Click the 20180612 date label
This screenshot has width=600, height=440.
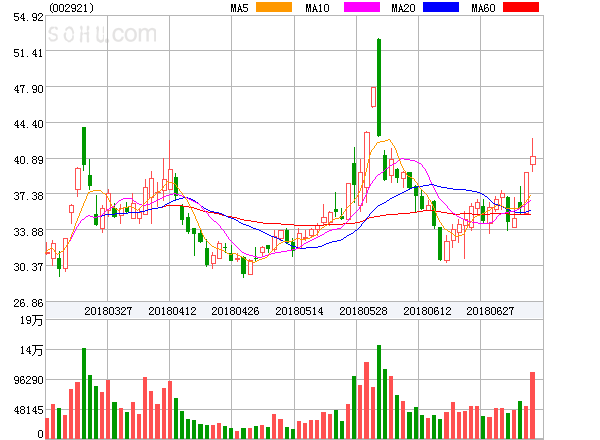pos(427,311)
